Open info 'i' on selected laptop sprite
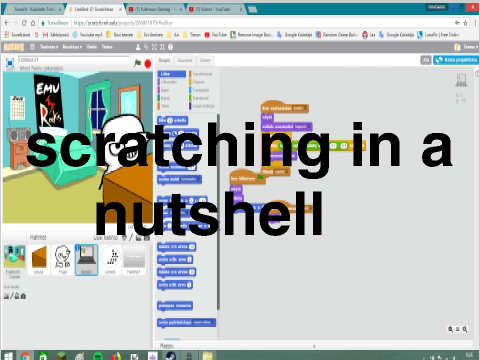The image size is (480, 360). pos(78,247)
